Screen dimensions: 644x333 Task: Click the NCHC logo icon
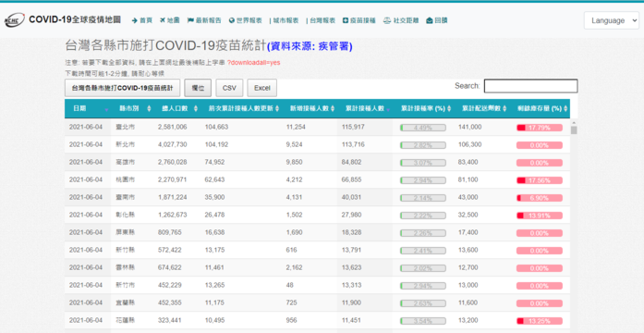coord(15,20)
